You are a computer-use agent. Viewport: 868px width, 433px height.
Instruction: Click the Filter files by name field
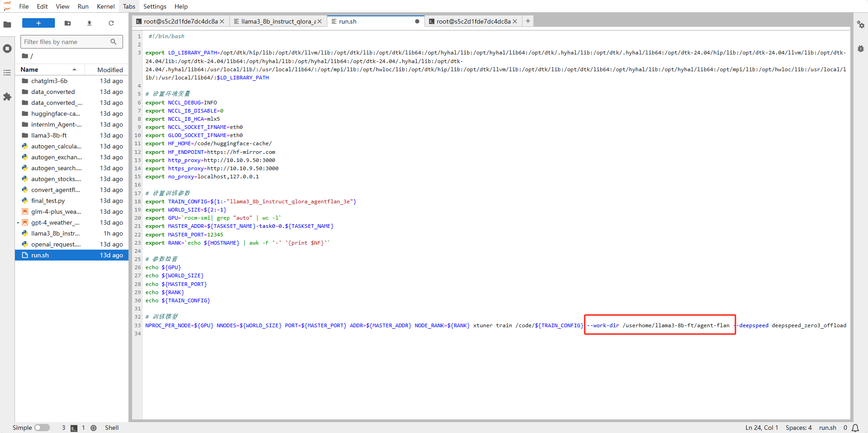click(x=66, y=42)
